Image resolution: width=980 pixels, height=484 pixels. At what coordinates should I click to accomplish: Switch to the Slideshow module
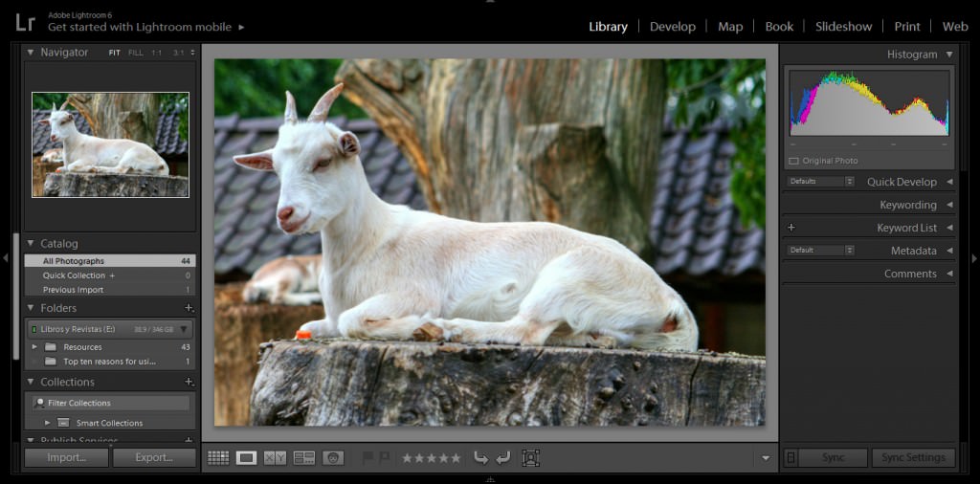[843, 27]
